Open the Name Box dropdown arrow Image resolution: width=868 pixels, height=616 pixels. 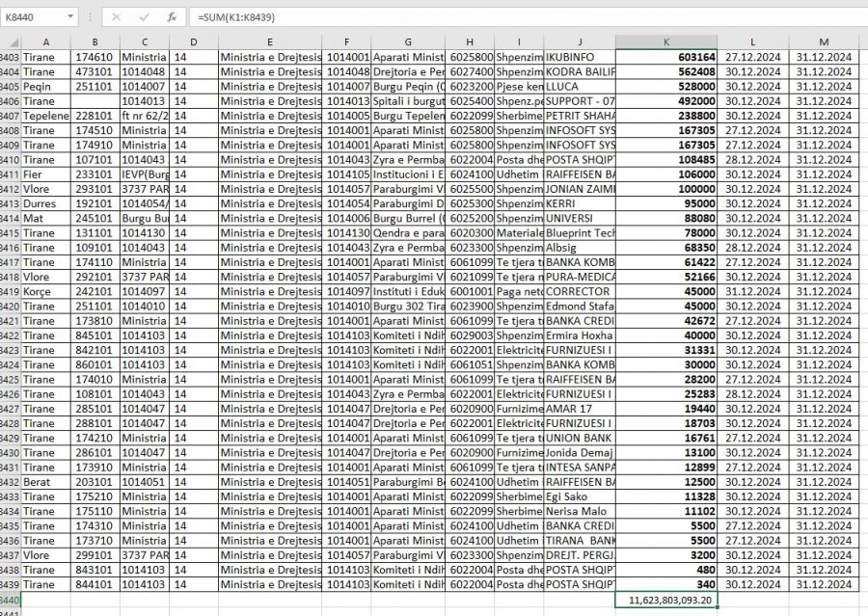click(x=70, y=17)
